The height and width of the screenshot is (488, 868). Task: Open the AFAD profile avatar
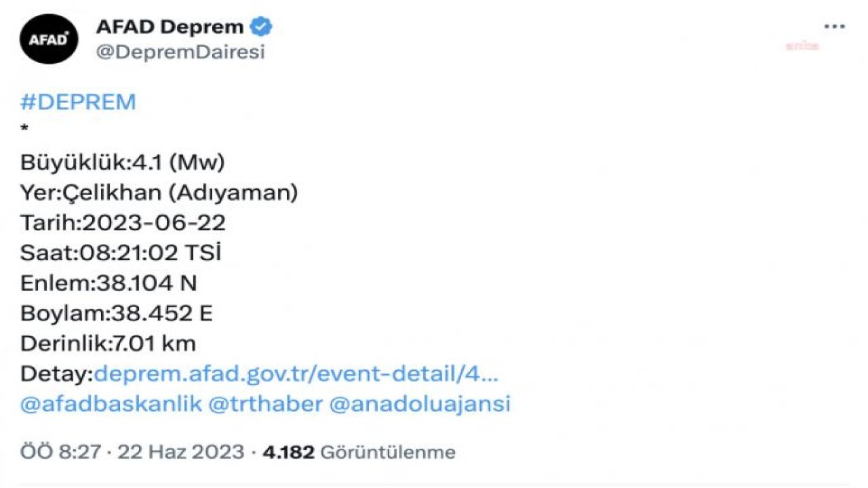pyautogui.click(x=49, y=39)
